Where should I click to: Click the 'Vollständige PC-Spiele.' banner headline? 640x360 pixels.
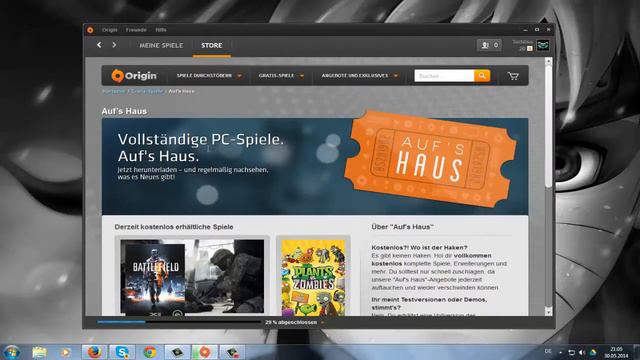200,140
